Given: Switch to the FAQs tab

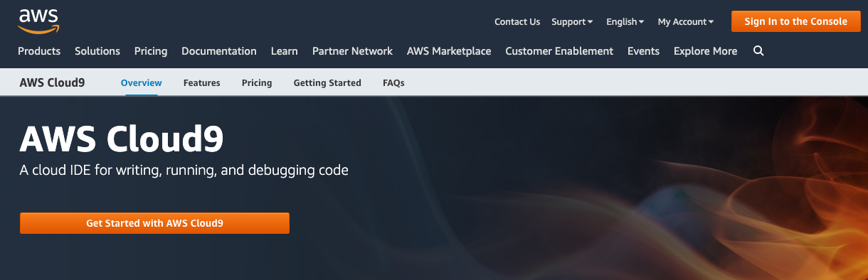Looking at the screenshot, I should (393, 83).
